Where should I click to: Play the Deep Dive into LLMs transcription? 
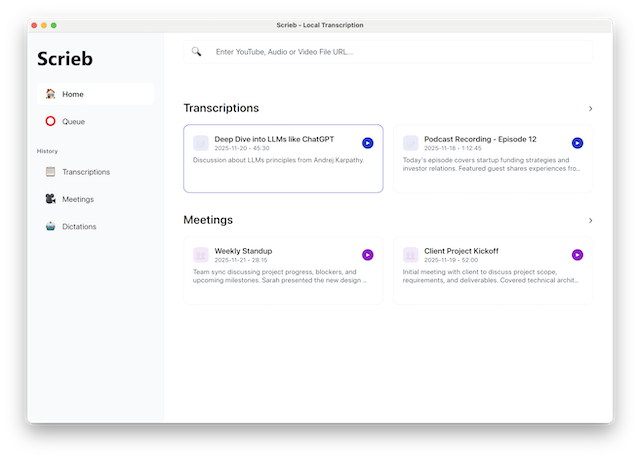point(368,143)
